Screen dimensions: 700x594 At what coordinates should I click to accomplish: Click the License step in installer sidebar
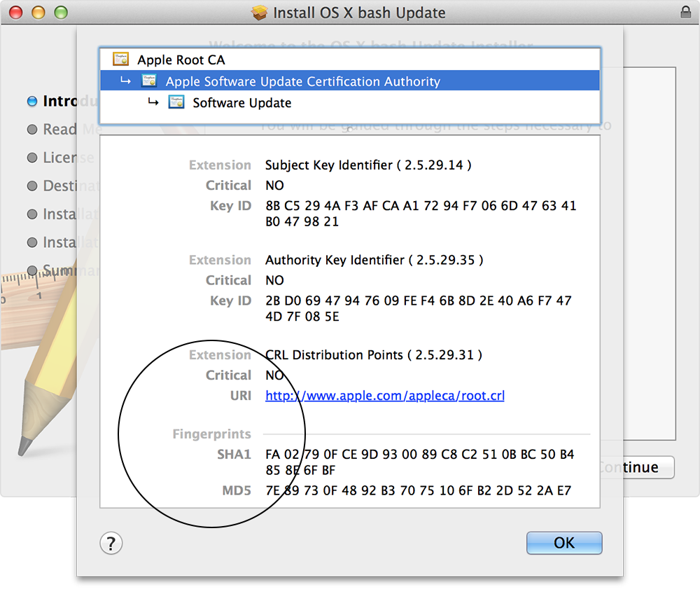(x=61, y=158)
